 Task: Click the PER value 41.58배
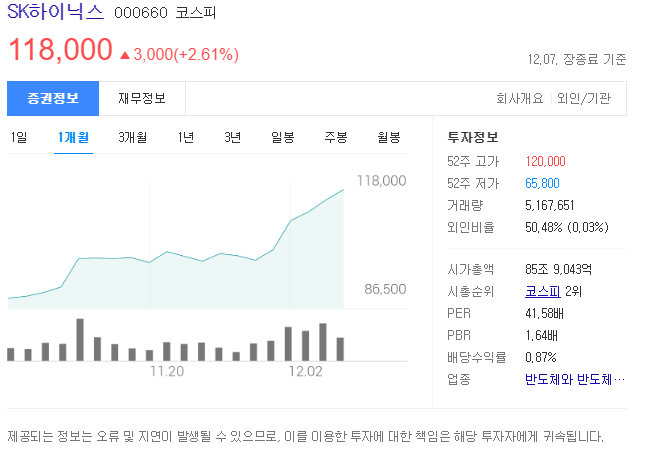[x=544, y=313]
